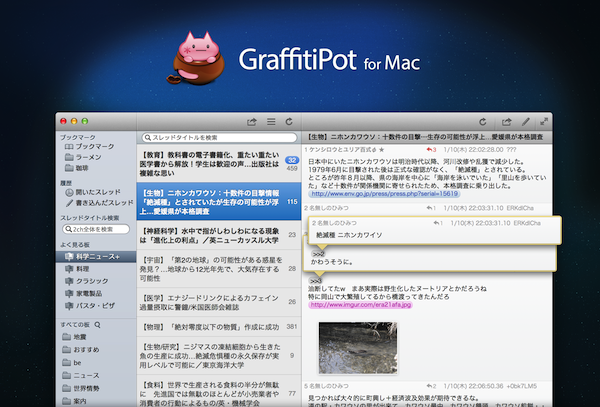Viewport: 600px width, 407px height.
Task: Open the 【物理】「絶対零度以下の物質」 thread
Action: pyautogui.click(x=219, y=327)
